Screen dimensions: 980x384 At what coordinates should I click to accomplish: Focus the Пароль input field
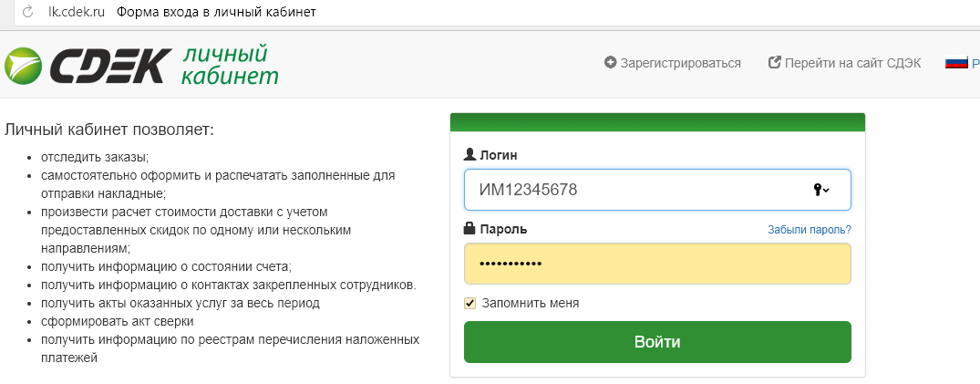point(657,264)
